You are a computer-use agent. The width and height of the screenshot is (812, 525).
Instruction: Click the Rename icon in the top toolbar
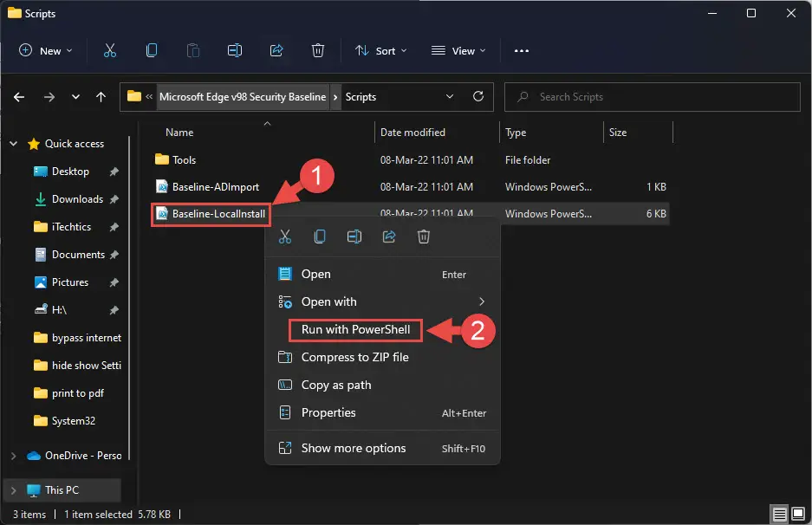[235, 50]
